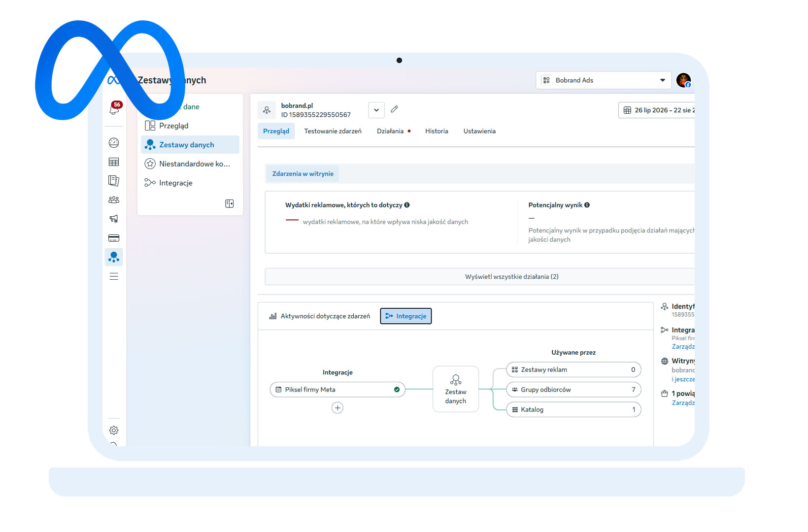Click Zarządzaj link under Integracje on the right

tap(683, 347)
